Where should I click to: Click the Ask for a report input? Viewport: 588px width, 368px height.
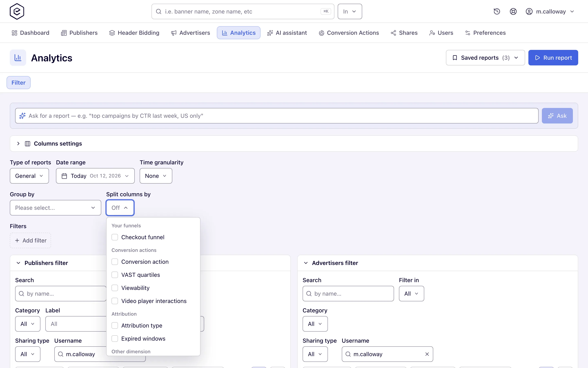pyautogui.click(x=277, y=116)
